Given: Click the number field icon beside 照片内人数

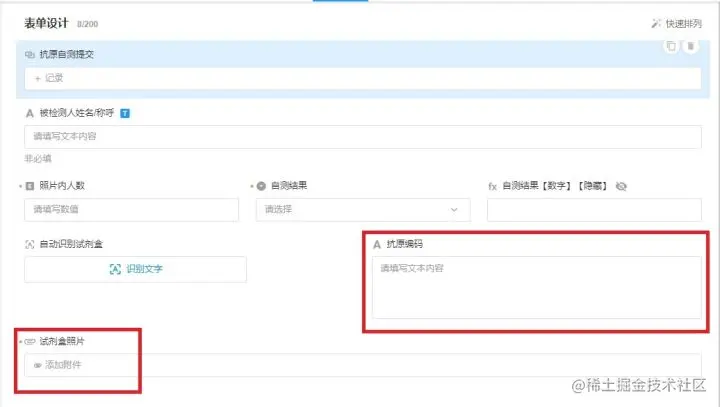Looking at the screenshot, I should 30,186.
